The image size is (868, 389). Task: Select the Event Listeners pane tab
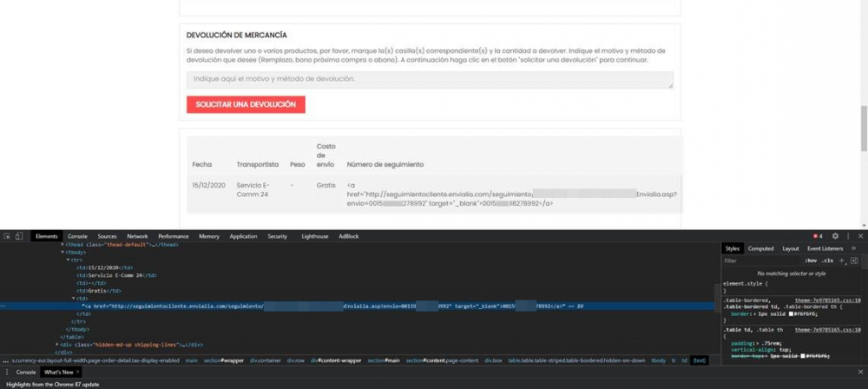825,248
